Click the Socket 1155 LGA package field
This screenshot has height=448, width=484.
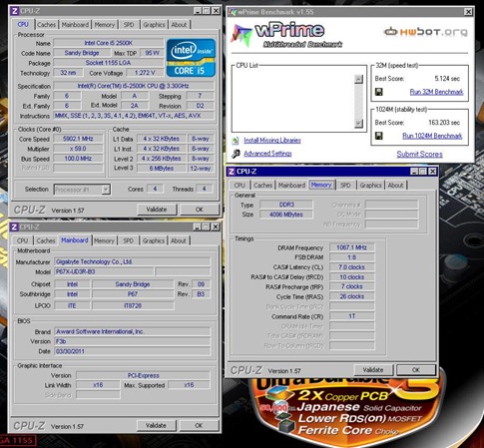click(109, 63)
